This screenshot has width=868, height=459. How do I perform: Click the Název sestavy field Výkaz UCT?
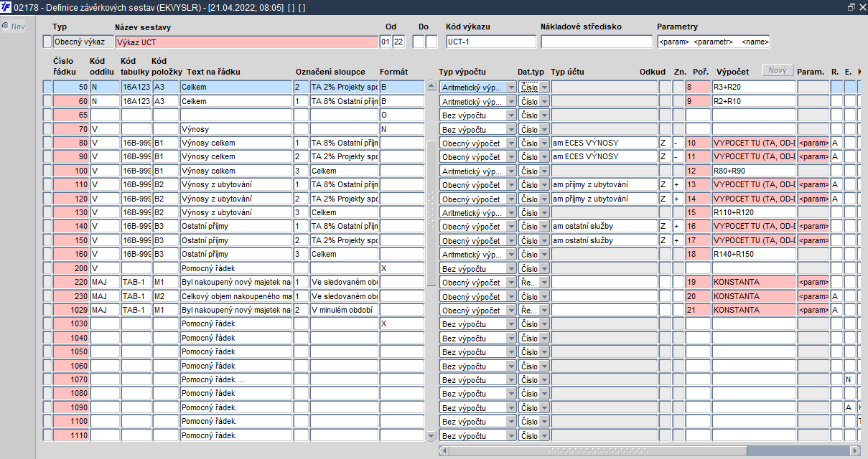pyautogui.click(x=246, y=42)
